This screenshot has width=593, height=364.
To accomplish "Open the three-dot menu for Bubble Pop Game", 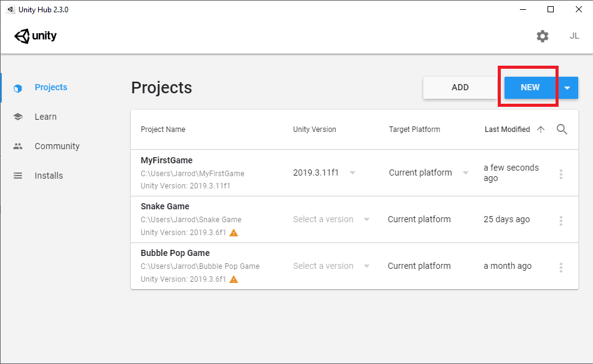I will pos(560,268).
